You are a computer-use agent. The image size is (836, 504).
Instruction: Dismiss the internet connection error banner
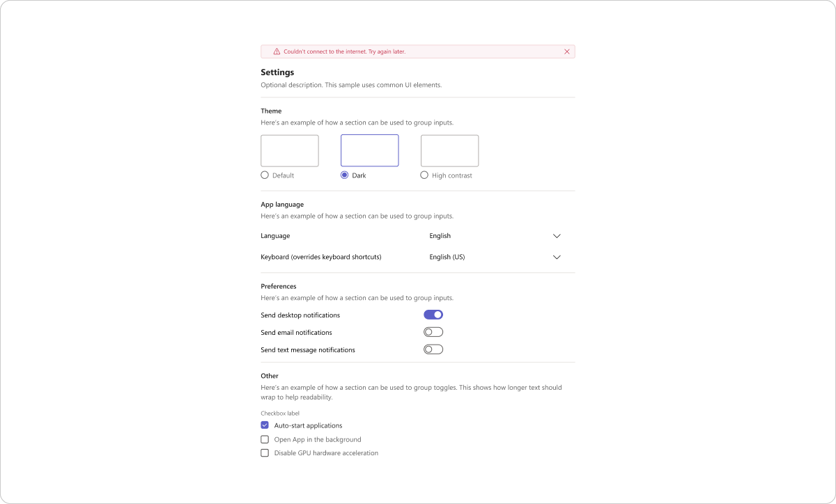[x=566, y=52]
